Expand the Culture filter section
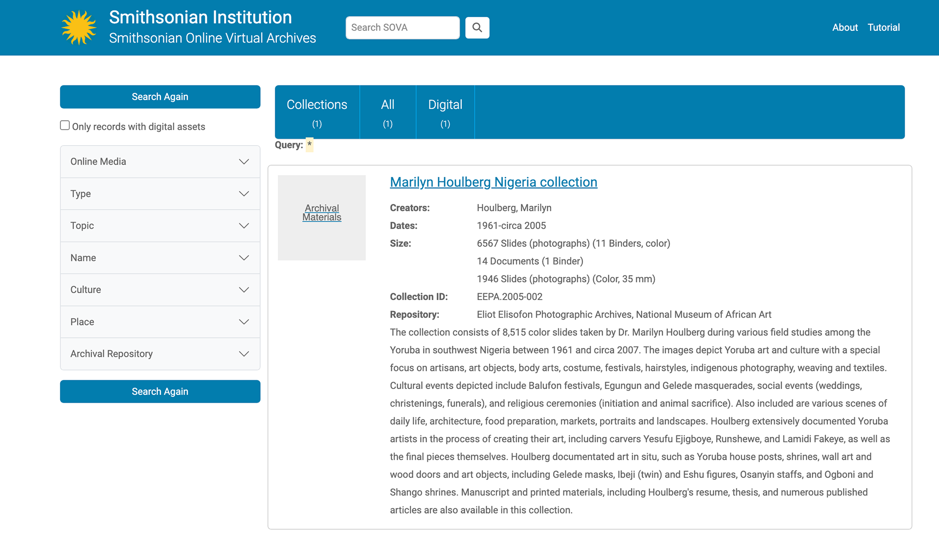939x560 pixels. click(x=160, y=290)
